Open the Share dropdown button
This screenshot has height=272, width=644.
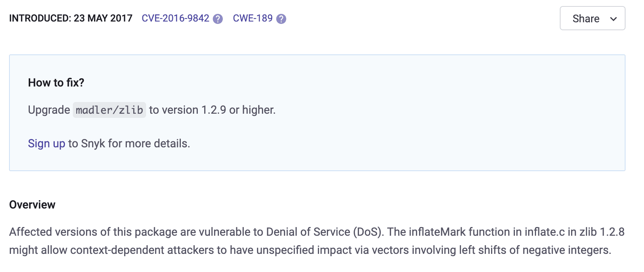click(592, 18)
